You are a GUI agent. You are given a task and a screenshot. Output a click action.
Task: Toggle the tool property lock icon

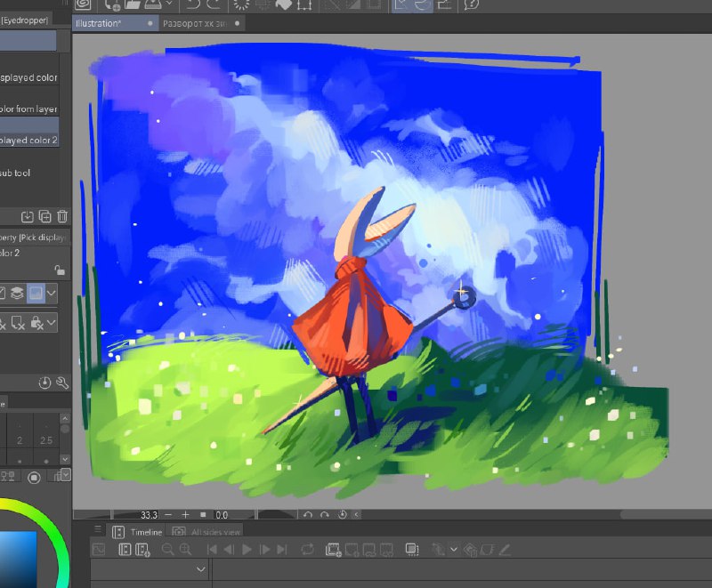(x=60, y=270)
